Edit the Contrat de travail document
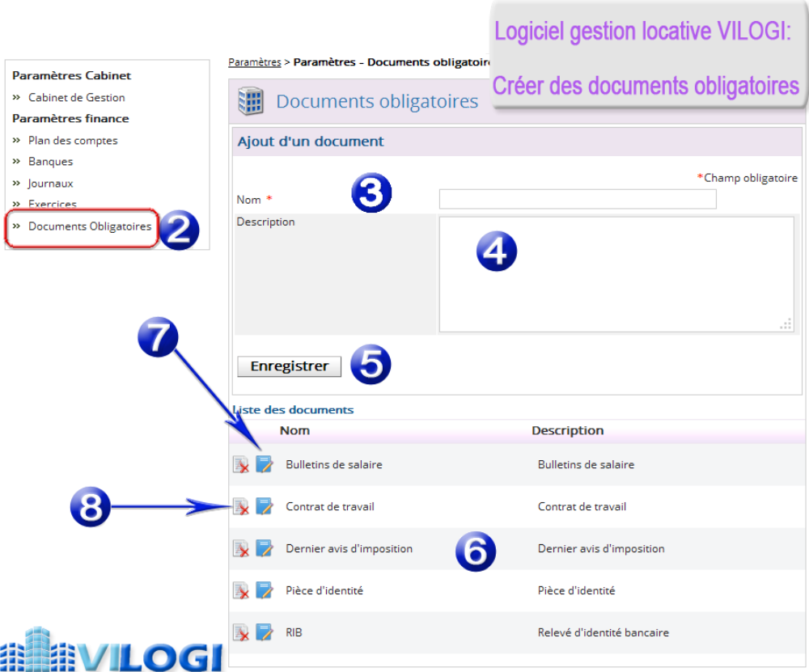 tap(265, 506)
